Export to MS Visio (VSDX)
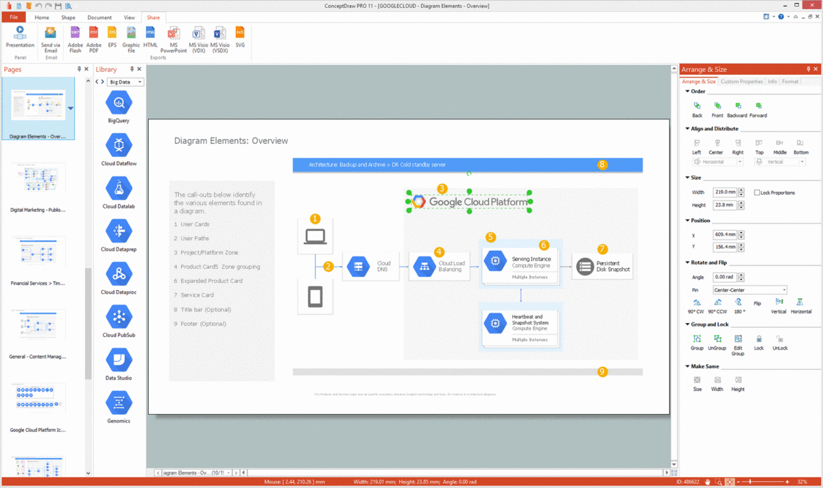The width and height of the screenshot is (823, 504). [220, 39]
